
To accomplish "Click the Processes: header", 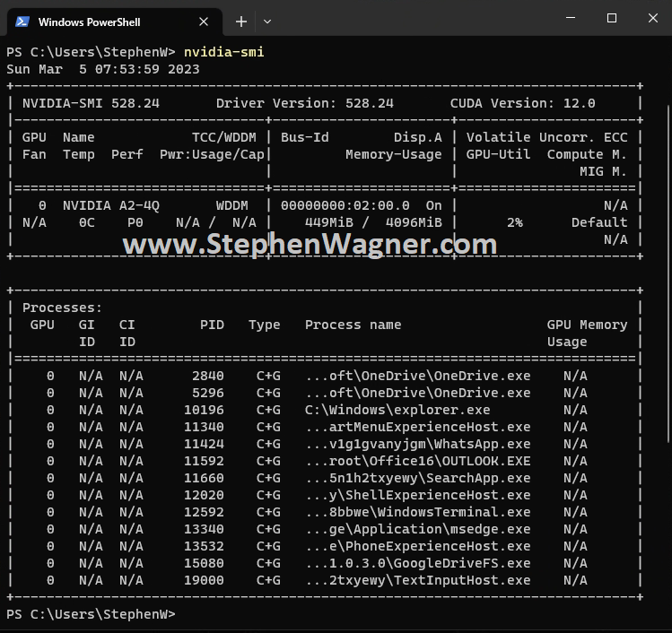I will tap(62, 308).
